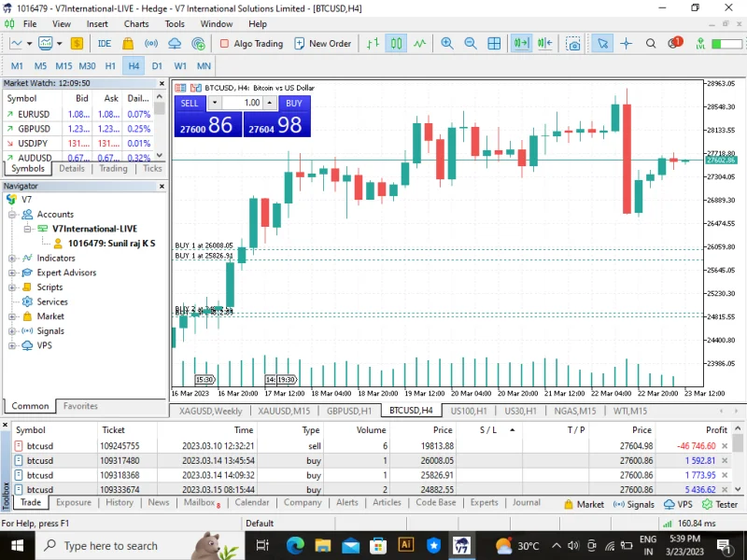Screen dimensions: 747x560
Task: Open the IDE MetaEditor button
Action: [105, 43]
